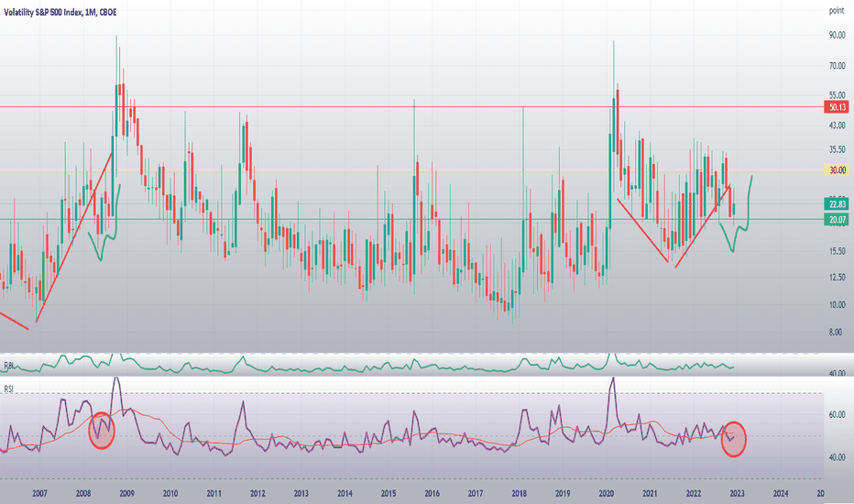Screen dimensions: 854x504
Task: Click the 2008 label on time axis
Action: (x=83, y=494)
